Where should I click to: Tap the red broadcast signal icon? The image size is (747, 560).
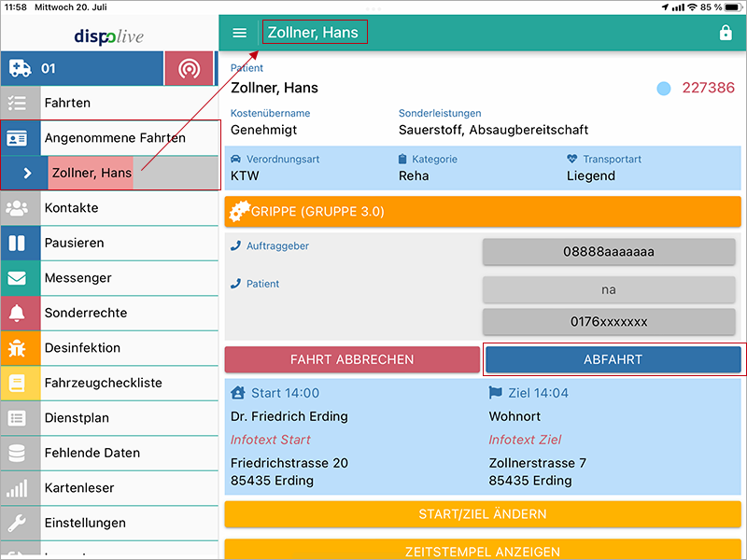coord(190,68)
